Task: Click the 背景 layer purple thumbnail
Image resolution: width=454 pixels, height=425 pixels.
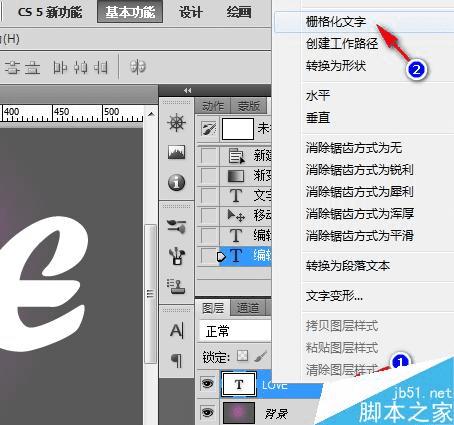Action: [x=239, y=413]
